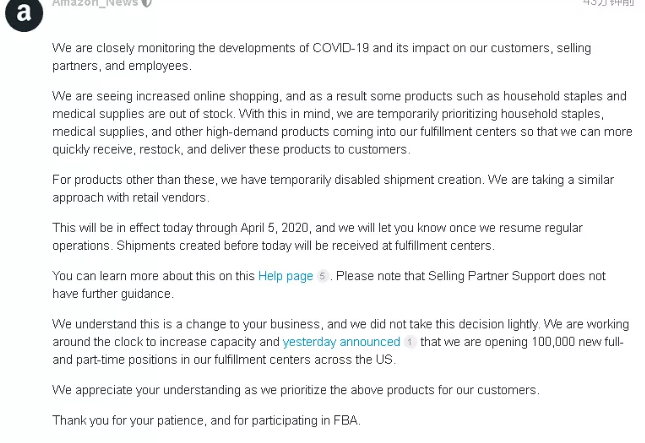Image resolution: width=645 pixels, height=443 pixels.
Task: Click the moderator shield icon beside the username
Action: (x=147, y=3)
